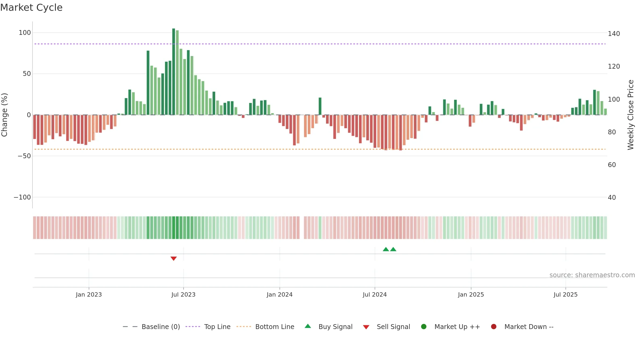
Task: Click the Jan 2025 axis label
Action: (471, 294)
